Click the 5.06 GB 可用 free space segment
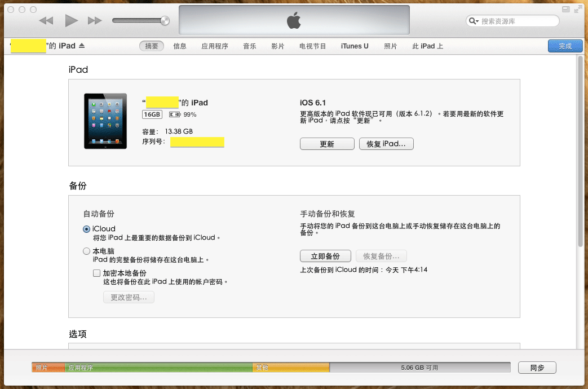Image resolution: width=588 pixels, height=389 pixels. coord(420,368)
